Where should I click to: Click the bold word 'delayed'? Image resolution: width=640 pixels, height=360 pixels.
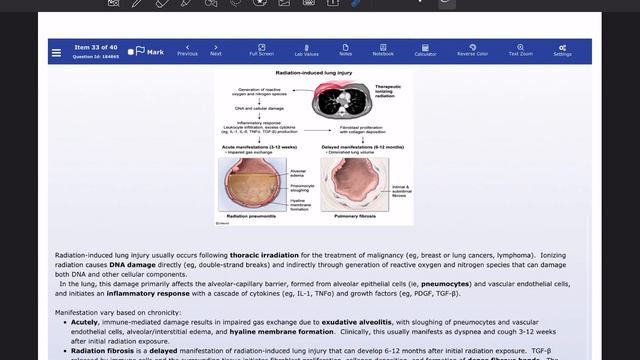163,351
